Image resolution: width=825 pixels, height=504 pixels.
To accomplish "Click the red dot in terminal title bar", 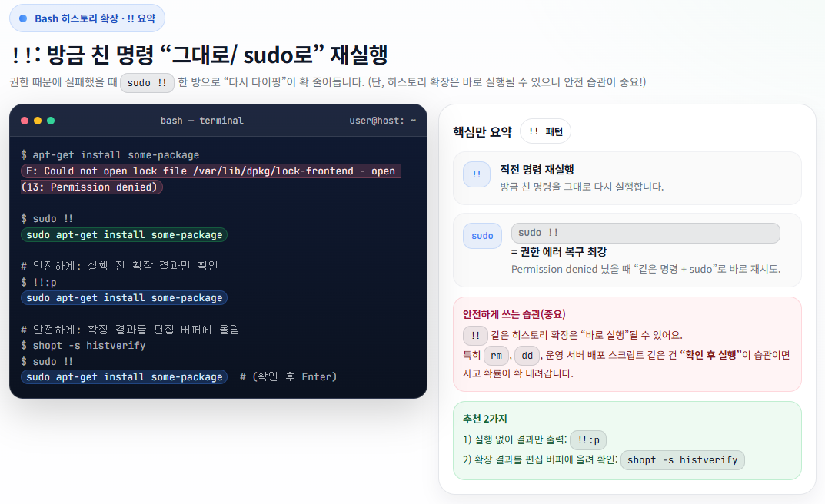I will click(24, 121).
